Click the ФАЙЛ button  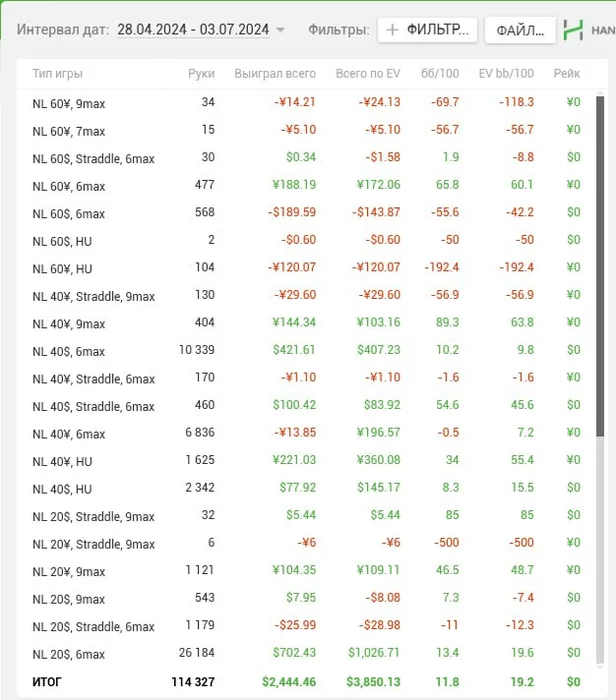point(520,30)
